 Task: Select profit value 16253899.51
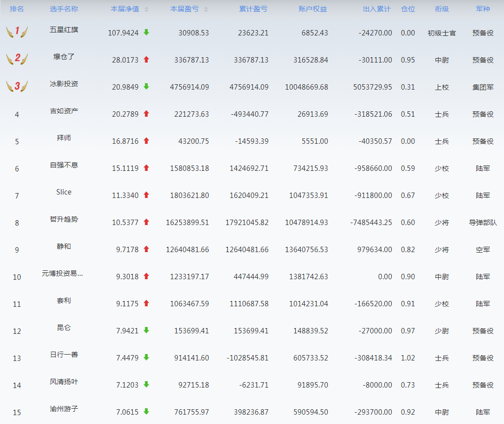pyautogui.click(x=188, y=222)
